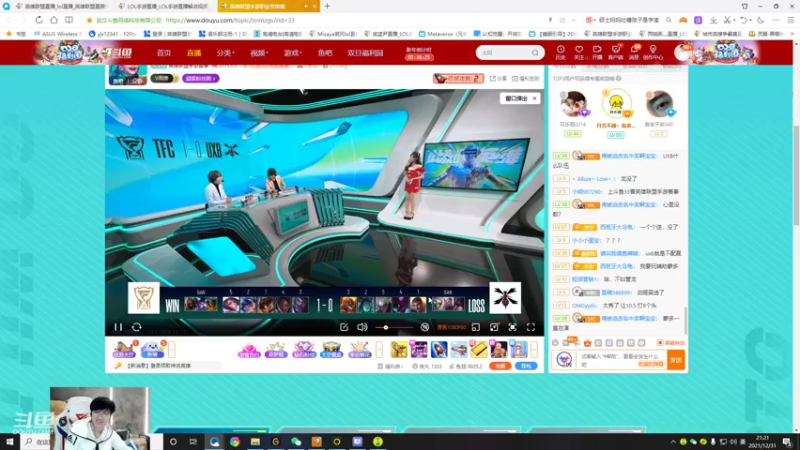Click the 分享 share button above the video
Screen dimensions: 800x450
[498, 79]
